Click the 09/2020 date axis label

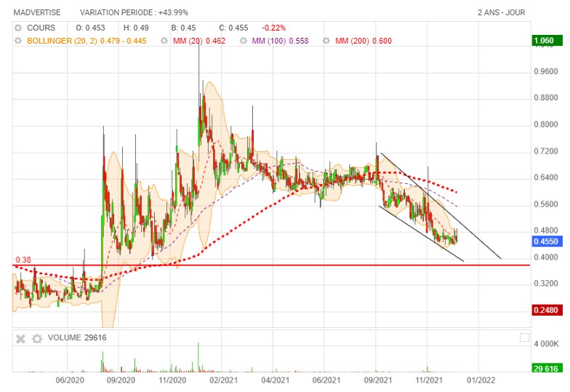point(121,380)
